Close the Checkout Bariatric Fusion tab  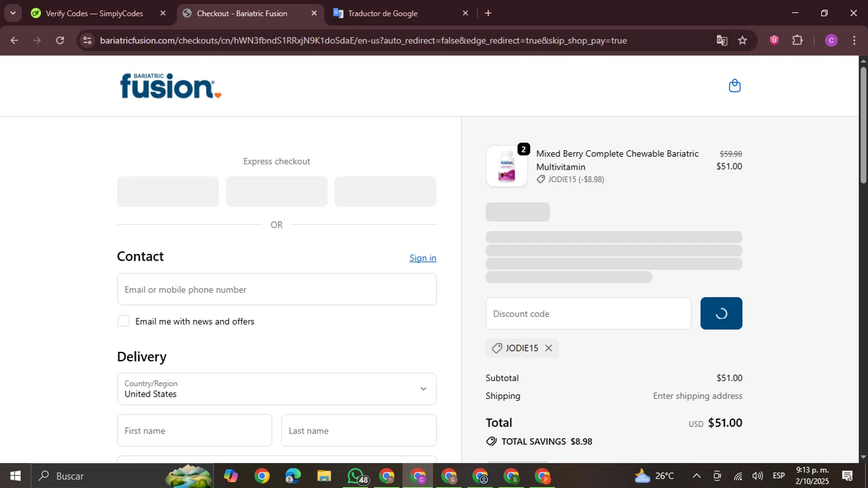tap(314, 13)
